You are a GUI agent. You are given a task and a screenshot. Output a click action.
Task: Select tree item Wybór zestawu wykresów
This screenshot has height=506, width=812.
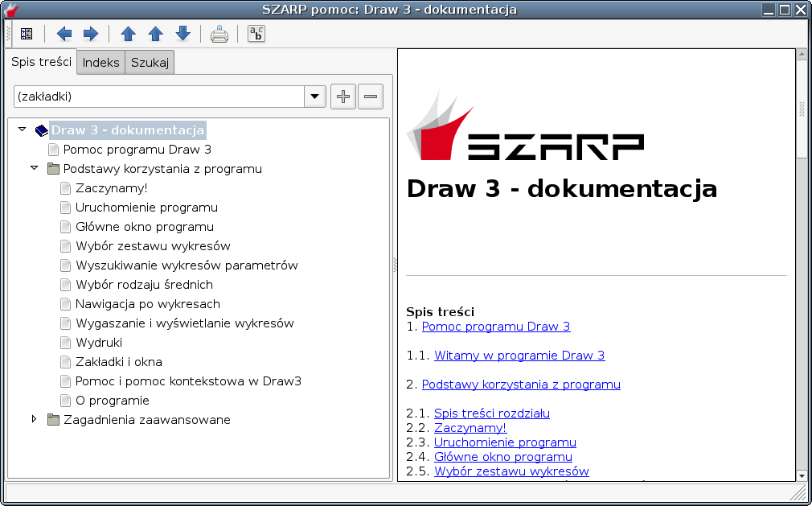(153, 246)
